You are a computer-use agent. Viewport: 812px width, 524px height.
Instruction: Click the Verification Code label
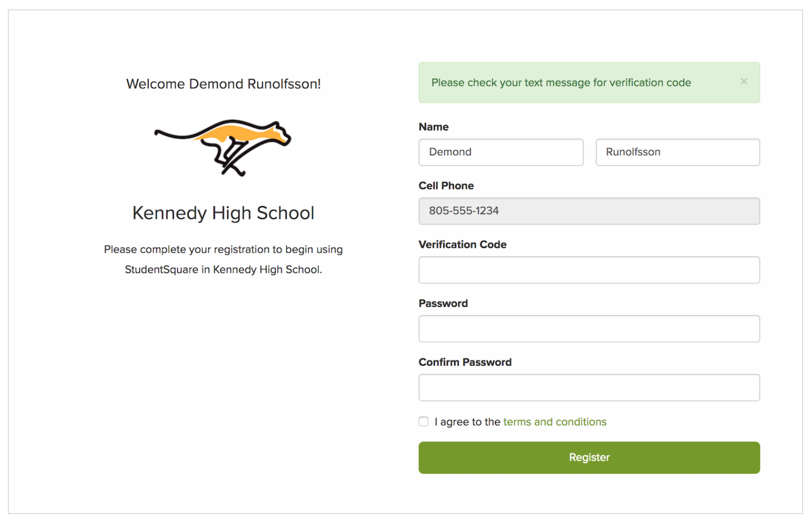pyautogui.click(x=462, y=244)
